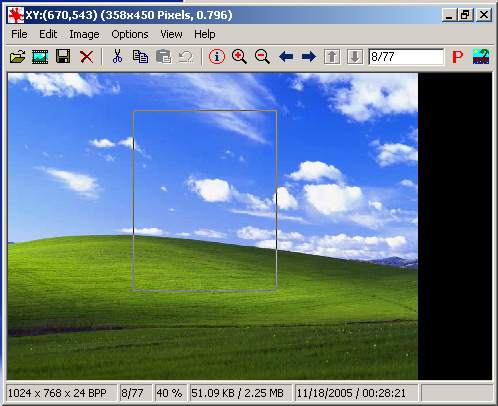Open the File menu
The width and height of the screenshot is (498, 406).
(19, 34)
